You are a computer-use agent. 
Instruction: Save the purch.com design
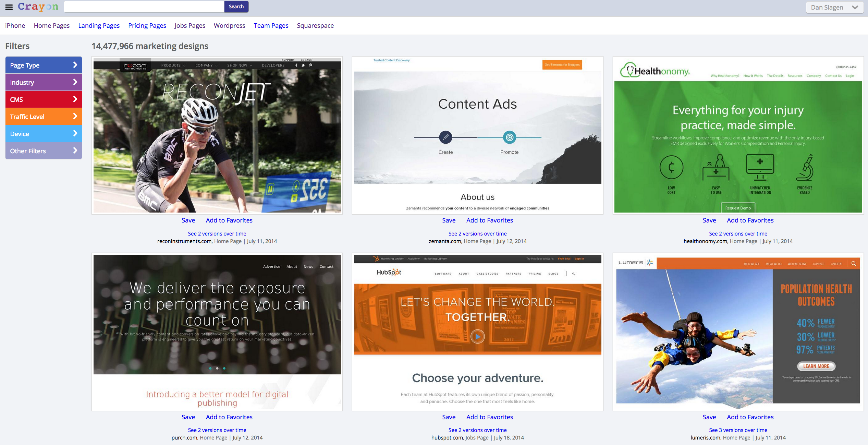tap(188, 417)
